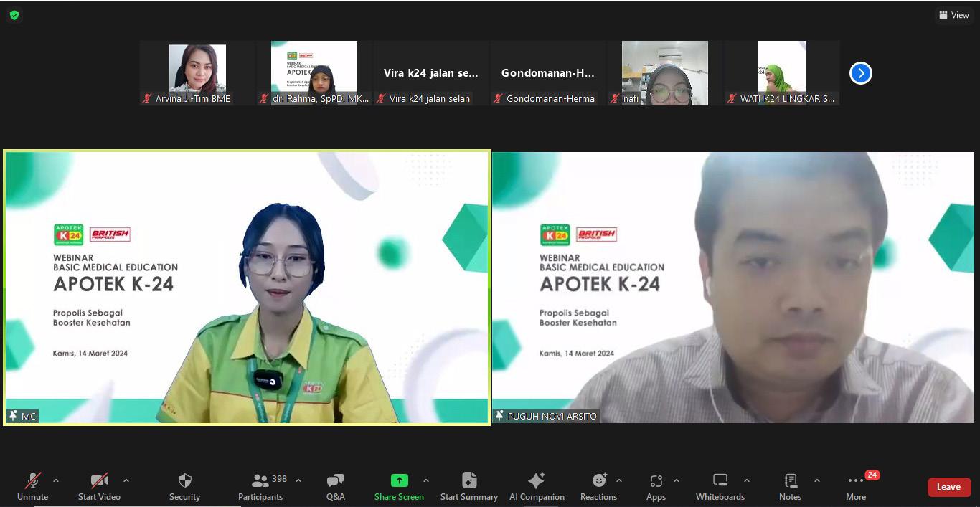Open the View layout menu

coord(954,15)
